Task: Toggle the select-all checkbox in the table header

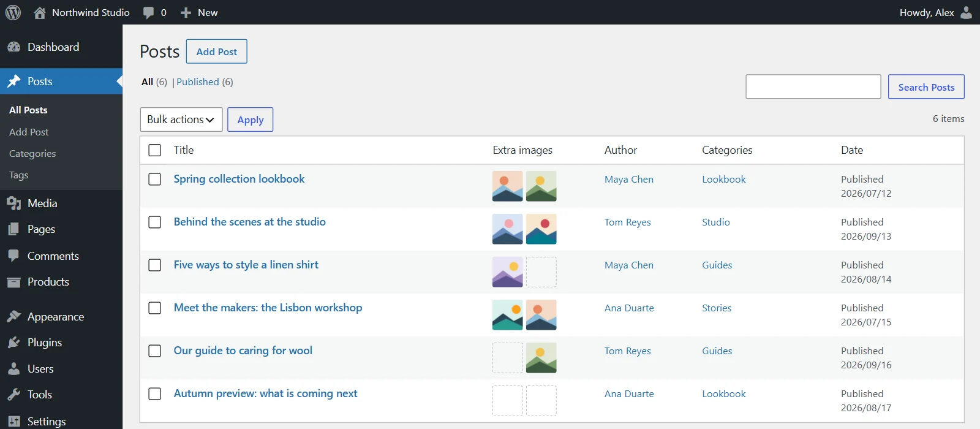Action: tap(155, 150)
